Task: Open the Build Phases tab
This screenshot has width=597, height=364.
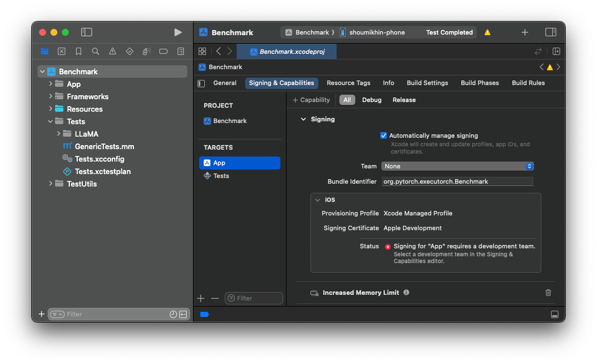Action: point(480,83)
